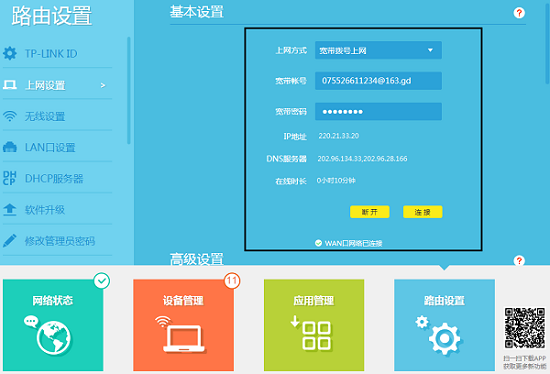Open the 上网方式 dropdown
Viewport: 550px width, 374px height.
[x=378, y=50]
